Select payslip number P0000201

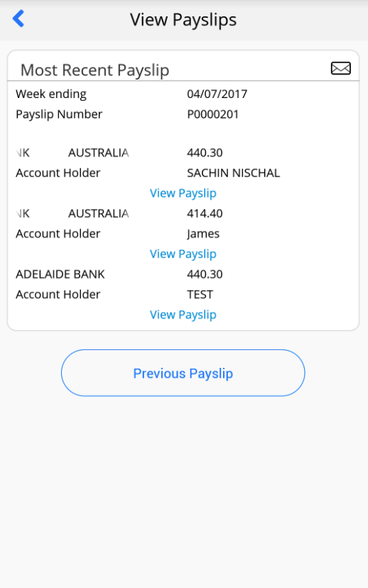click(x=212, y=114)
